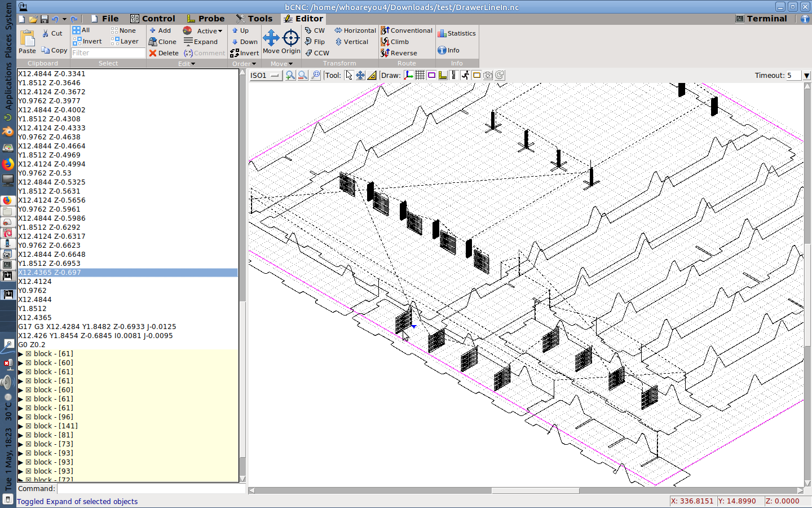Click the save floppy disk icon

(x=44, y=19)
